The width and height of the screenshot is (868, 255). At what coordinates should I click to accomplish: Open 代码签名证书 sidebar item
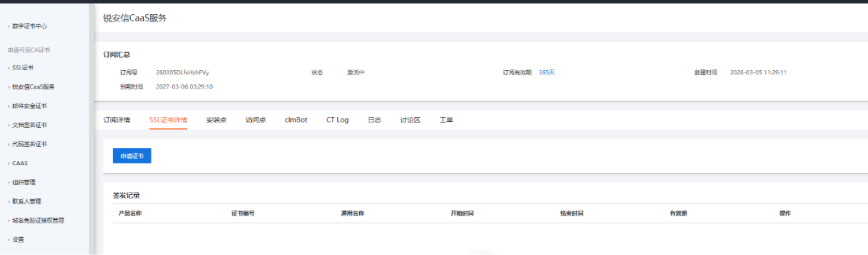point(29,144)
